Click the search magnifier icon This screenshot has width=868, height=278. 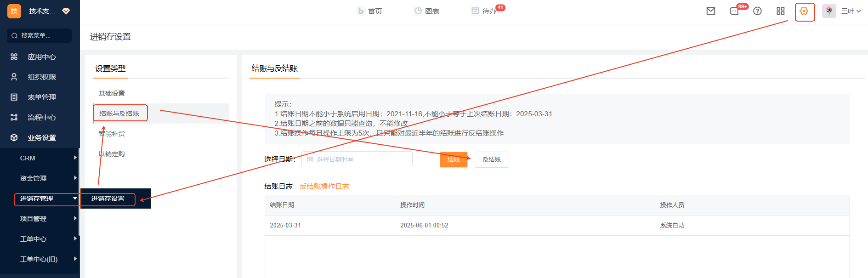[x=14, y=35]
